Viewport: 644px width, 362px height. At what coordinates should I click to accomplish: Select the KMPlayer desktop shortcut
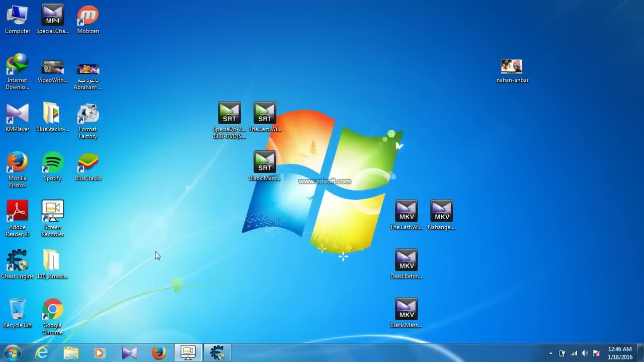pos(17,118)
